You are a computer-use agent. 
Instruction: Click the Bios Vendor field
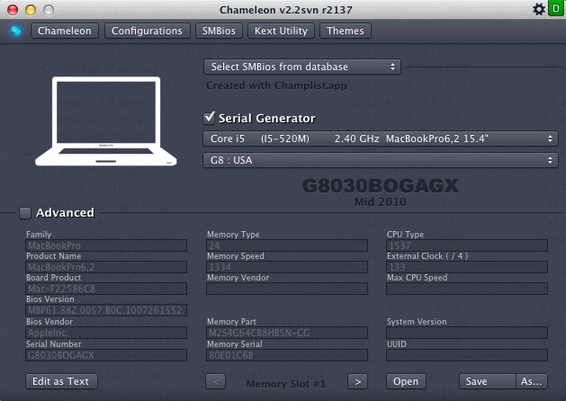click(x=106, y=333)
